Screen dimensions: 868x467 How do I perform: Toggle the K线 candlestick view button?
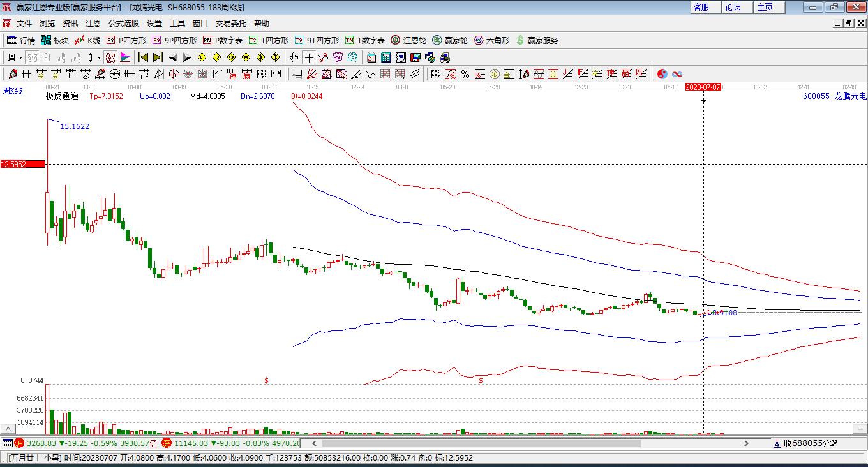87,40
